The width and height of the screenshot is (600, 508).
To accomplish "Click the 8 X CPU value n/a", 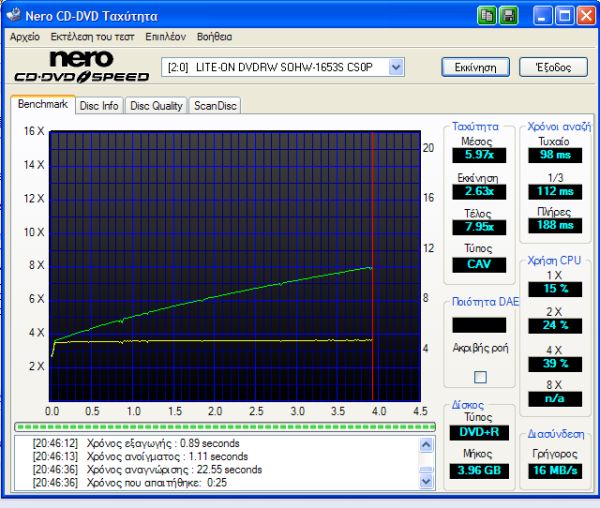I will point(555,399).
